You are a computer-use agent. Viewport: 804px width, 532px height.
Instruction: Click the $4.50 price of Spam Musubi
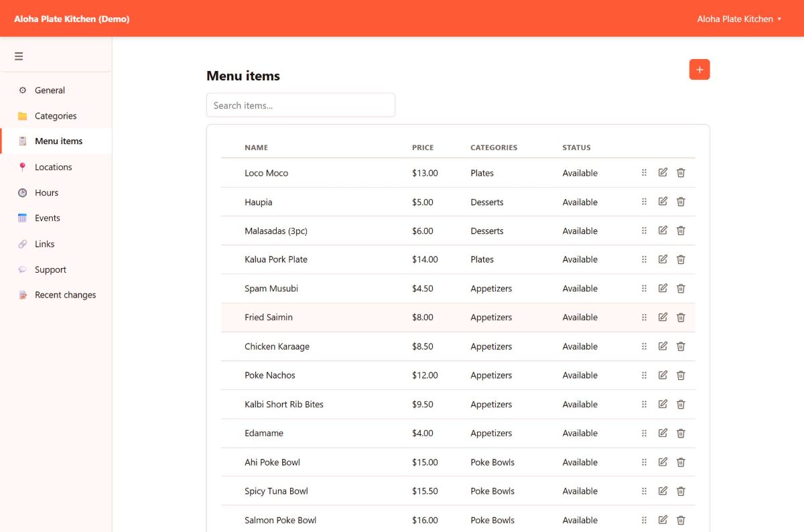423,289
